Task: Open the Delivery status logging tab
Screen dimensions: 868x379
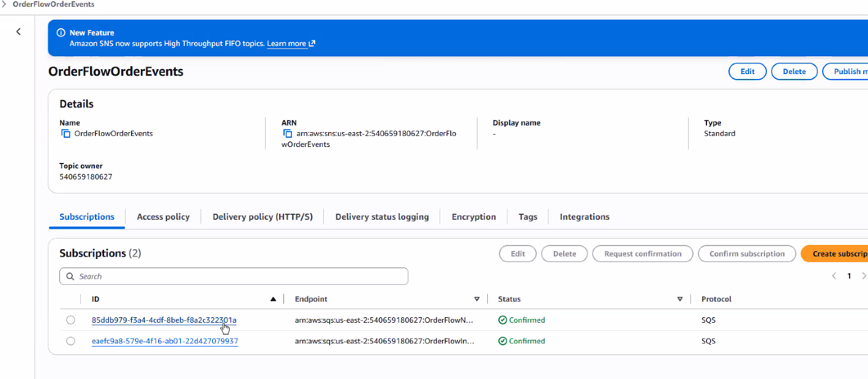Action: pyautogui.click(x=382, y=217)
